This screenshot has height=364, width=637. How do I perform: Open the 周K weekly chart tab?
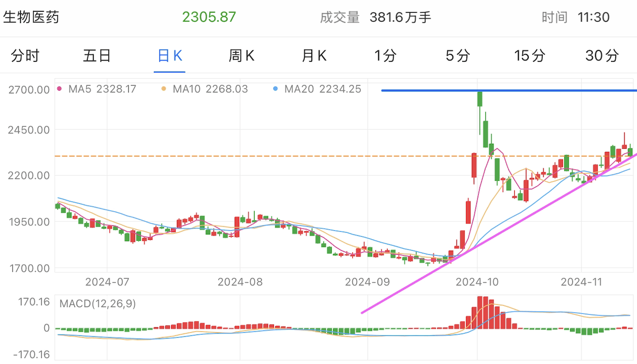[x=241, y=56]
